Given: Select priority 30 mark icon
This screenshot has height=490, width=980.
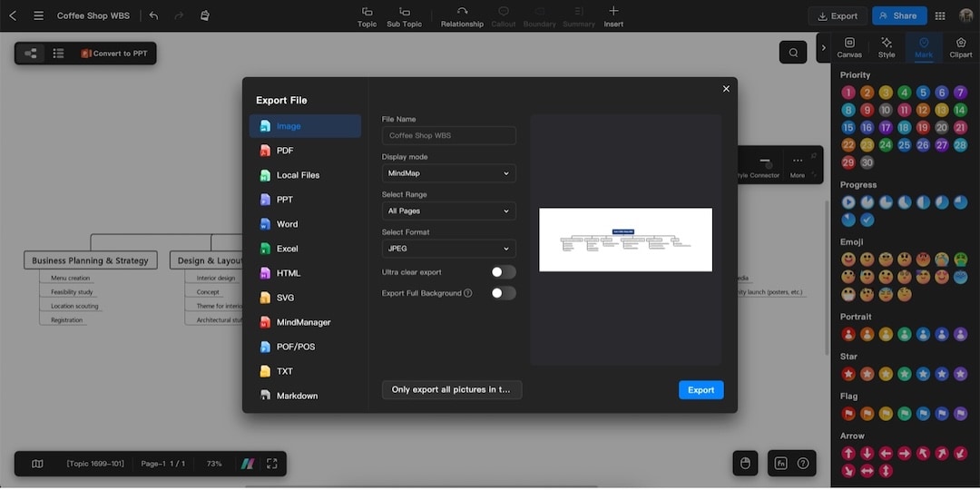Looking at the screenshot, I should coord(867,162).
